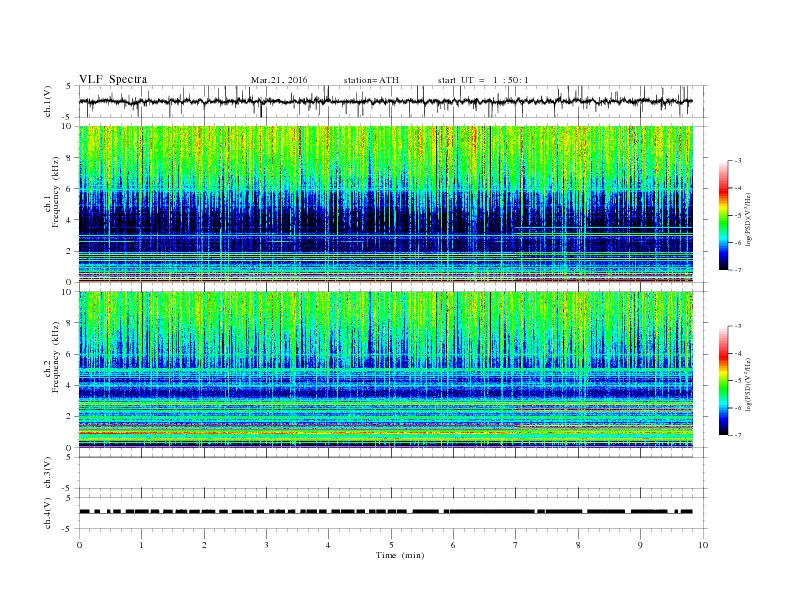Click the '-7' value on the lower color scale
Image resolution: width=792 pixels, height=612 pixels.
tap(737, 435)
